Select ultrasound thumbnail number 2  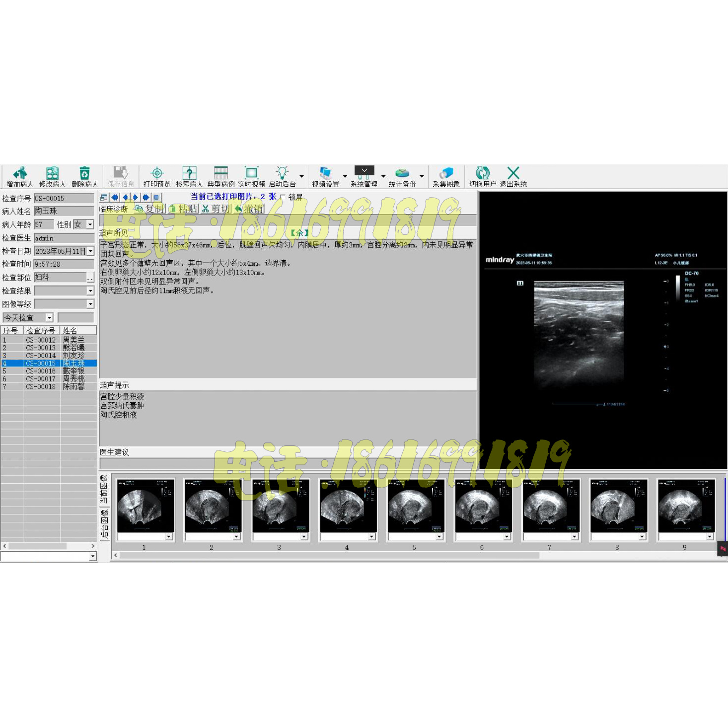pos(213,506)
